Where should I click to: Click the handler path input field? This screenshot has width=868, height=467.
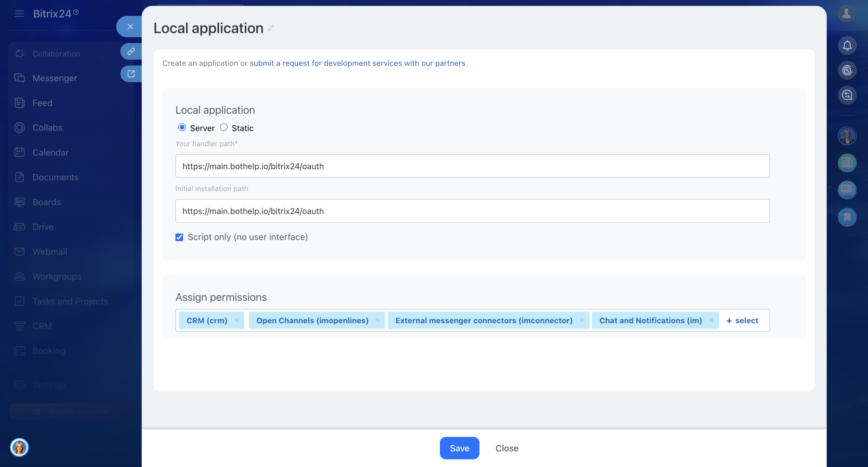coord(472,166)
